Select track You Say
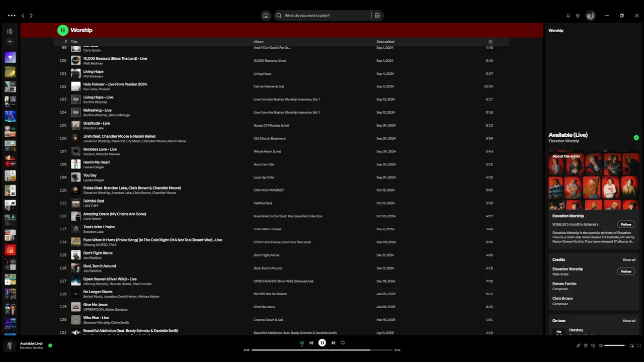This screenshot has width=644, height=362. (90, 175)
